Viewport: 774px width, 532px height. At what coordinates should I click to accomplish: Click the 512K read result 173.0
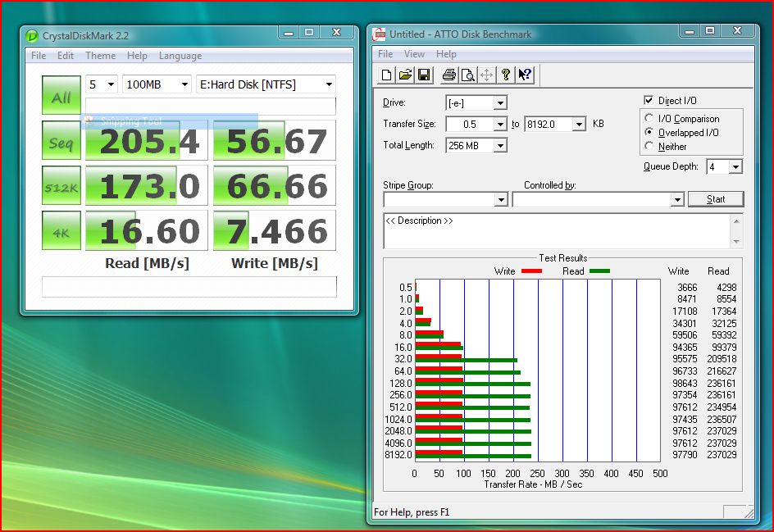147,185
